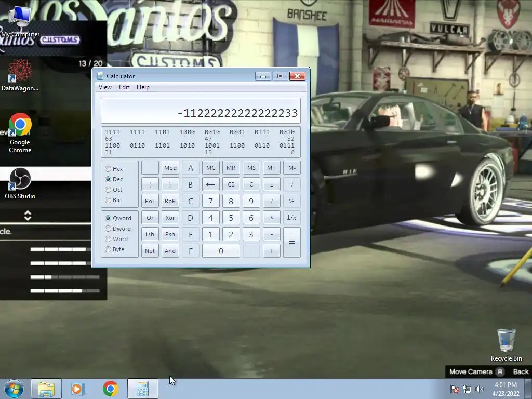
Task: Choose Dword data size
Action: [118, 229]
